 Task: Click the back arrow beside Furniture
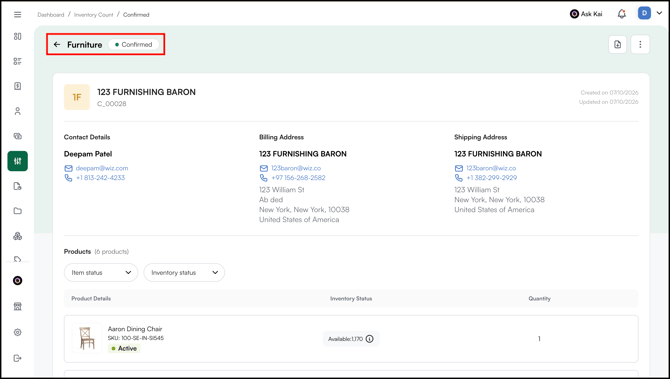57,44
